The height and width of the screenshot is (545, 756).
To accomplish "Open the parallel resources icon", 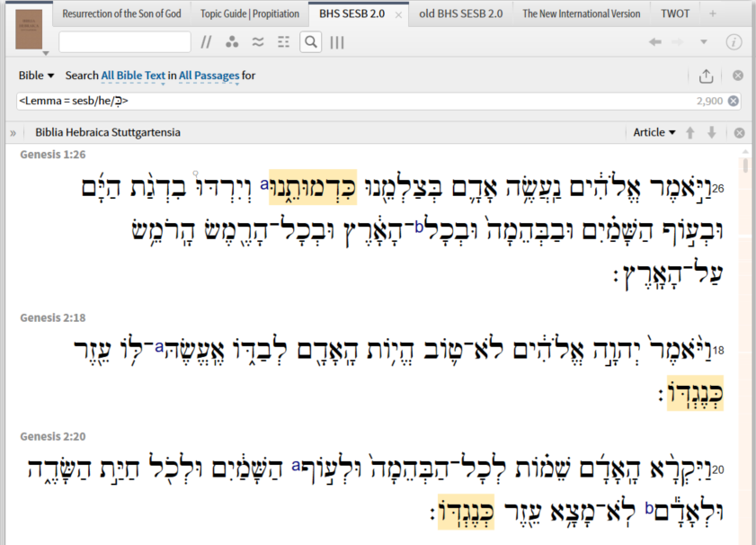I will tap(206, 42).
